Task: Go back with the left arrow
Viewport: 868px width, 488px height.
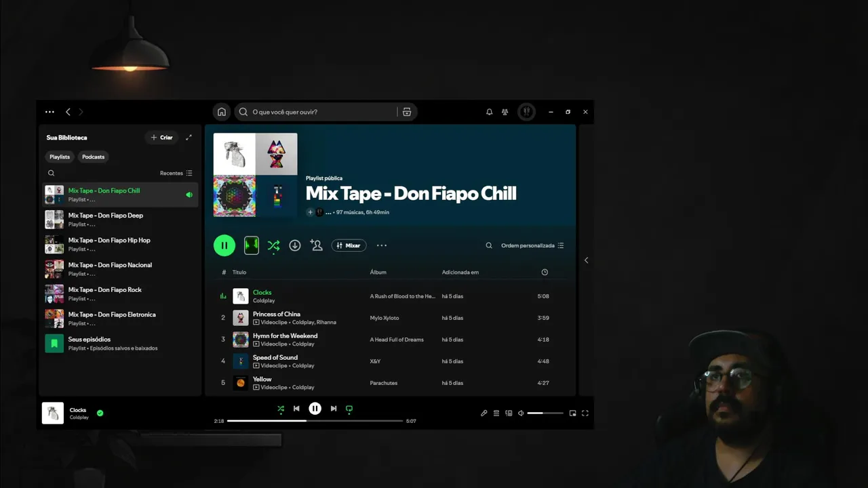Action: coord(68,112)
